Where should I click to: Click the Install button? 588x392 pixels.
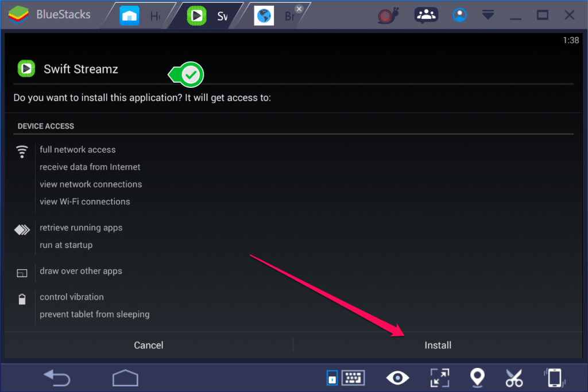tap(438, 345)
